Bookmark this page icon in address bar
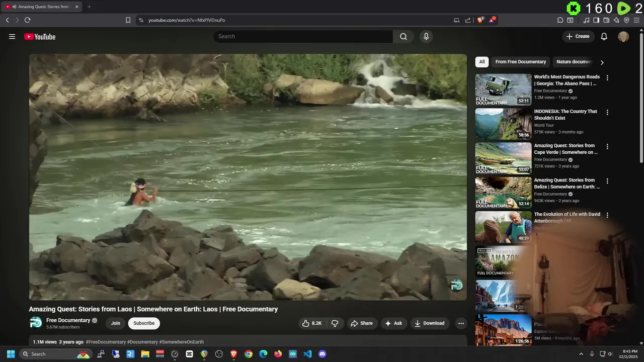The height and width of the screenshot is (362, 644). [x=128, y=20]
